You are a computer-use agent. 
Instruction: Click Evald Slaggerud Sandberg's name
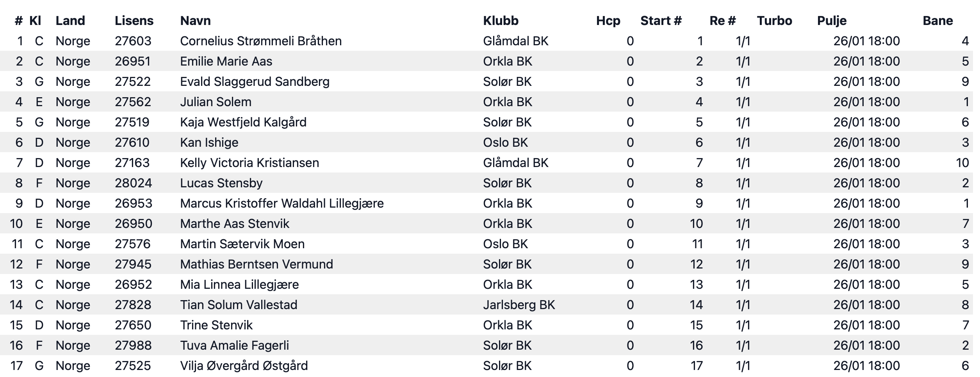(x=255, y=82)
